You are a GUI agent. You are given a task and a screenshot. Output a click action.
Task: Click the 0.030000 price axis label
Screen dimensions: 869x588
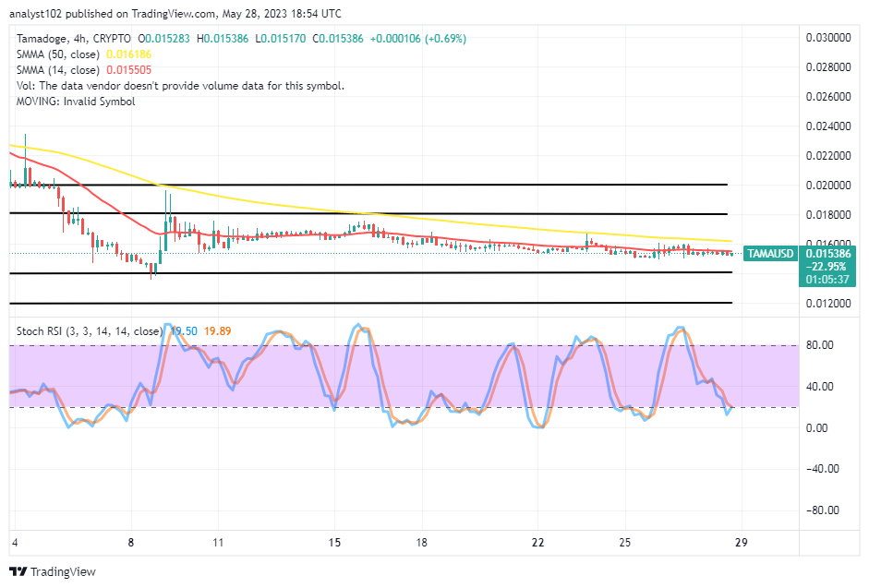pos(828,38)
